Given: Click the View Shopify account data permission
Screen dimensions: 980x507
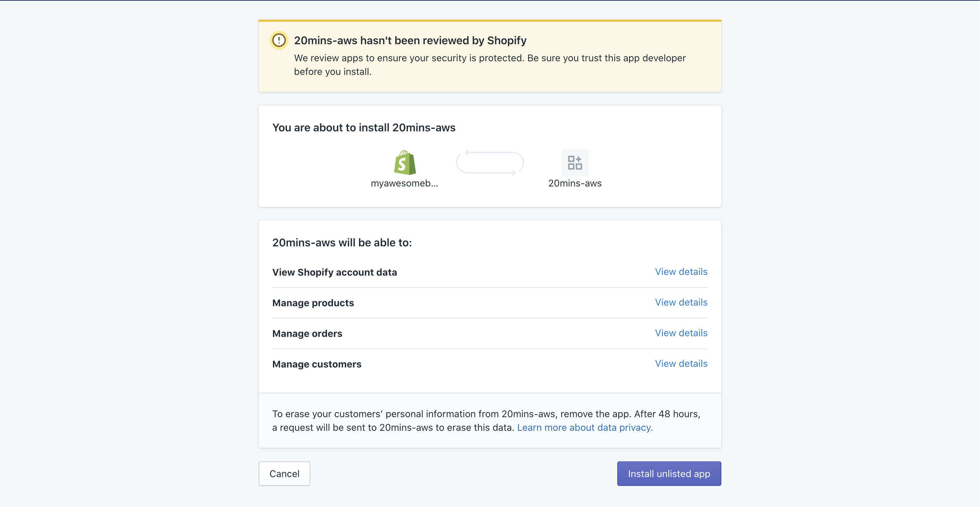Looking at the screenshot, I should (334, 272).
